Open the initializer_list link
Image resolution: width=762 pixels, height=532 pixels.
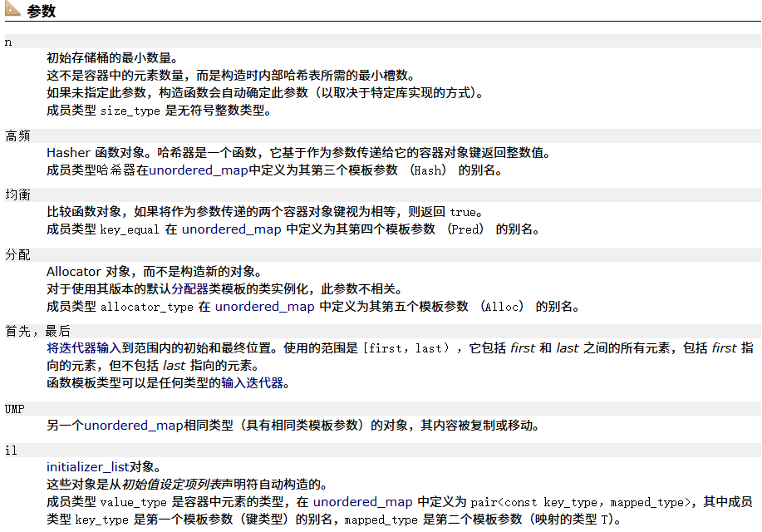[87, 467]
